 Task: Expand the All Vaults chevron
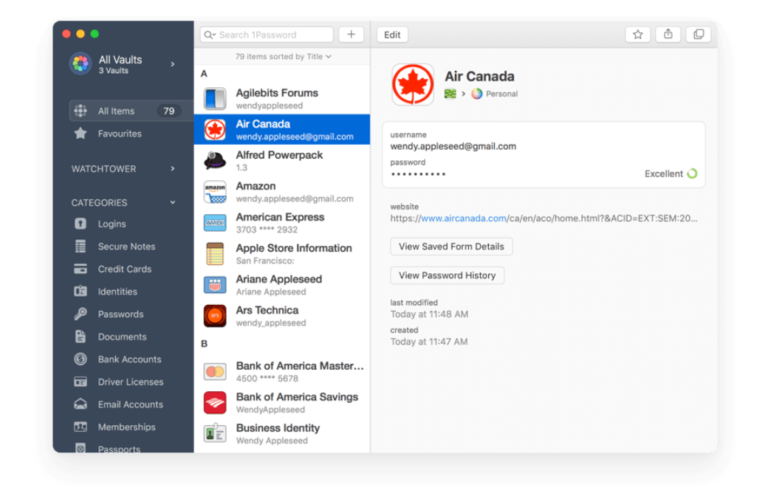tap(172, 64)
